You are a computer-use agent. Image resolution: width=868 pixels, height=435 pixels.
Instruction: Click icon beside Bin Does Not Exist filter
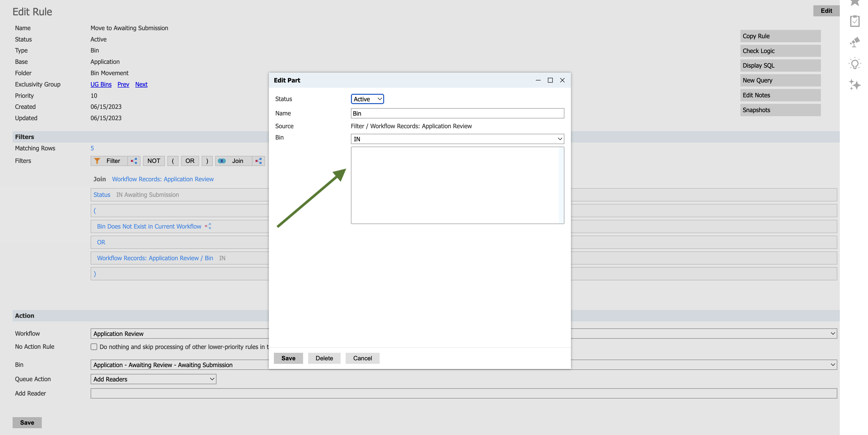[208, 226]
